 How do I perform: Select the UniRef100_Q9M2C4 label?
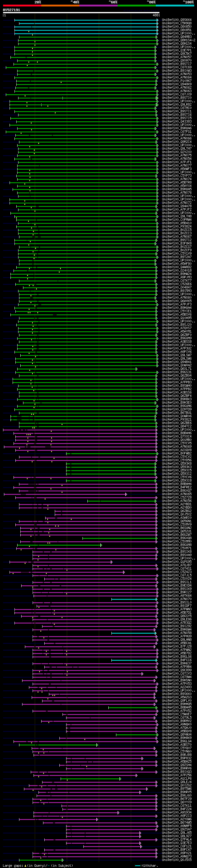tap(176, 142)
